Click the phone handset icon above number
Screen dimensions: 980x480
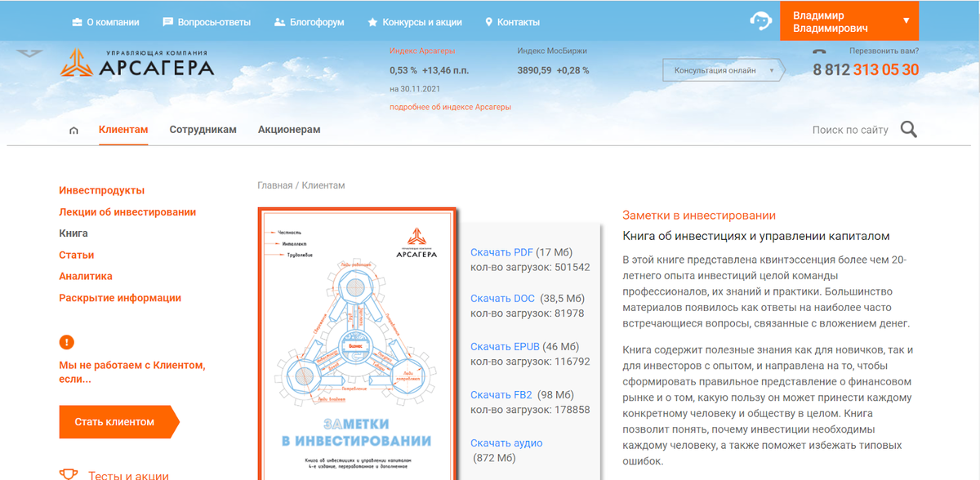coord(819,51)
